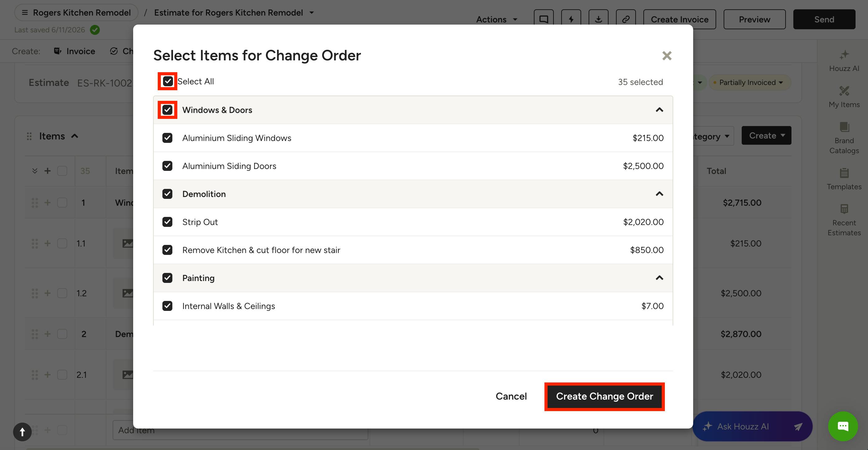Open Houzz AI sidebar panel
The height and width of the screenshot is (450, 868).
coord(844,61)
